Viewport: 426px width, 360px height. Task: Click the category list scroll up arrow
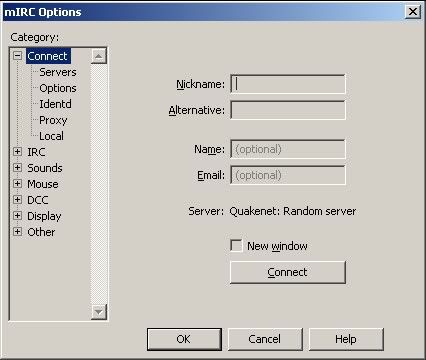click(99, 56)
